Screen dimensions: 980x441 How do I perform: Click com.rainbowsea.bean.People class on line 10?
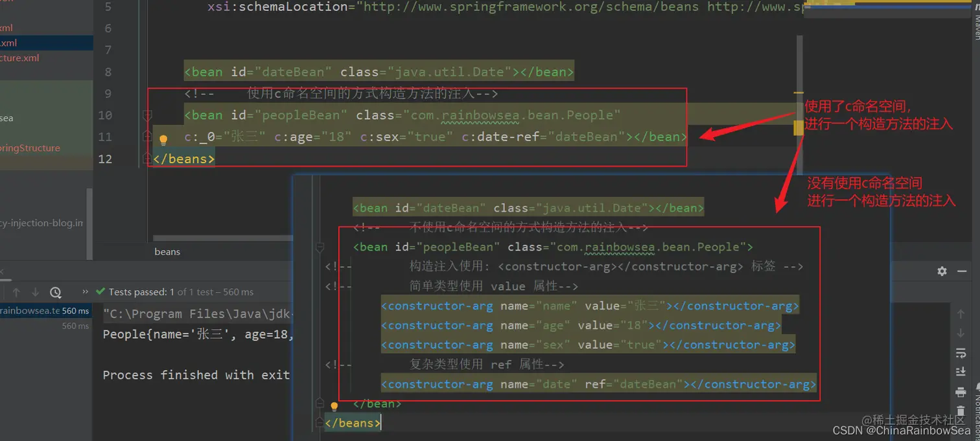[x=512, y=115]
